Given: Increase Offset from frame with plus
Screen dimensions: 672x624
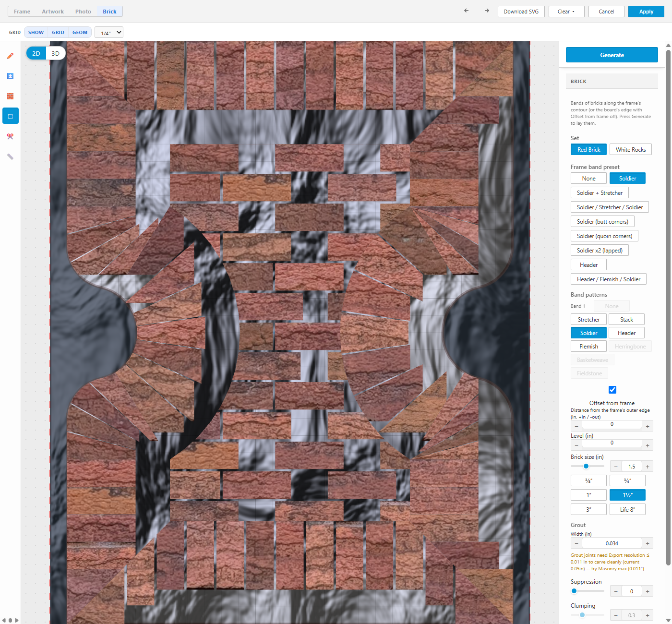Looking at the screenshot, I should pyautogui.click(x=648, y=426).
